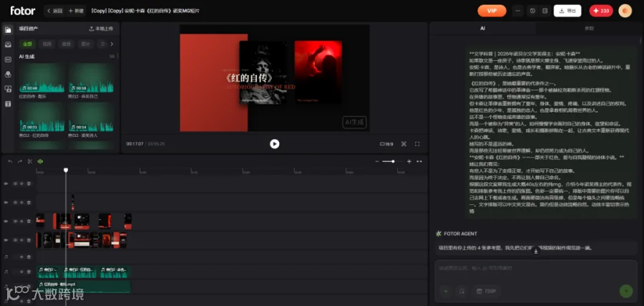644x306 pixels.
Task: Click the fit-to-screen icon under the preview
Action: click(404, 144)
